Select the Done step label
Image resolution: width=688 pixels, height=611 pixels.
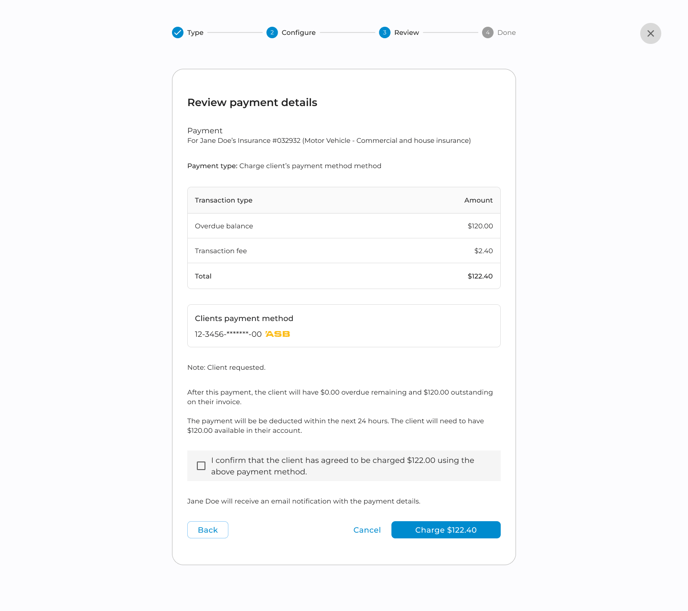point(507,33)
